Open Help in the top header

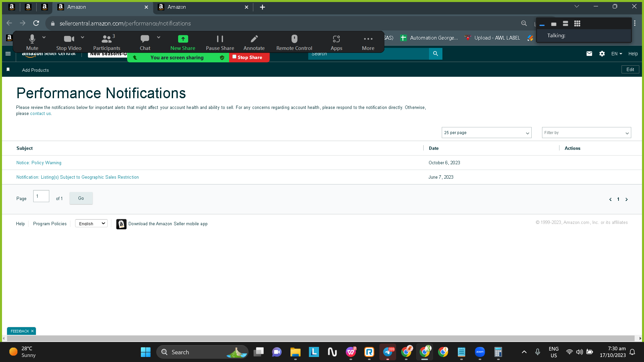(633, 54)
